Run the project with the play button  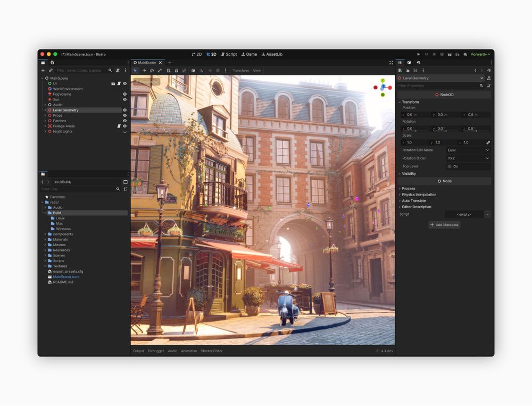[418, 54]
